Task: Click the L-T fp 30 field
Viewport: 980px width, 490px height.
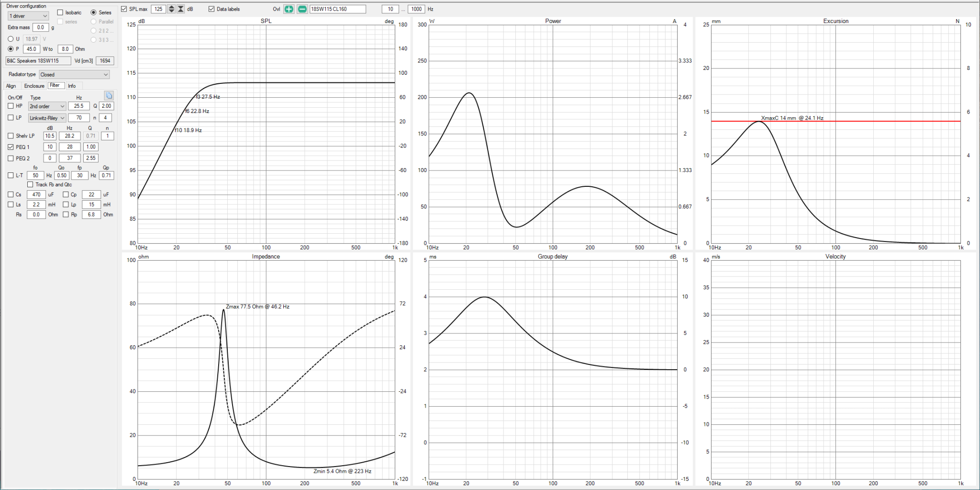Action: pos(80,175)
